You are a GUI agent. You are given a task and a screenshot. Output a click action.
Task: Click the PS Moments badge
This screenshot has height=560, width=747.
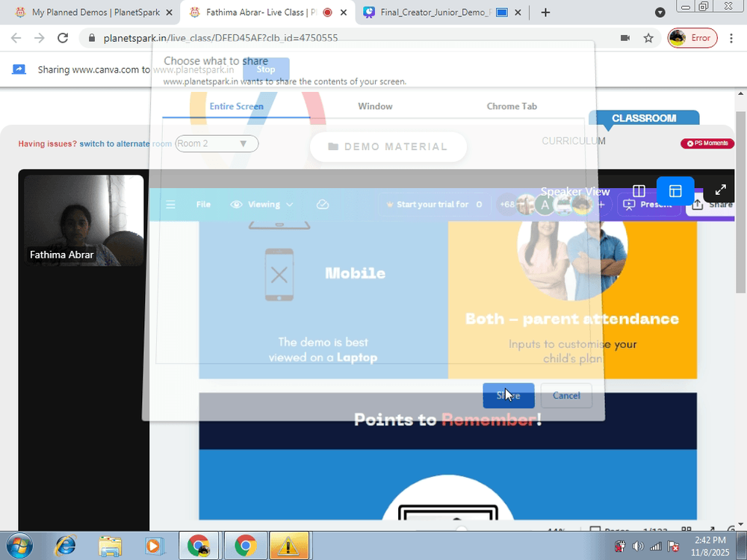click(x=707, y=143)
